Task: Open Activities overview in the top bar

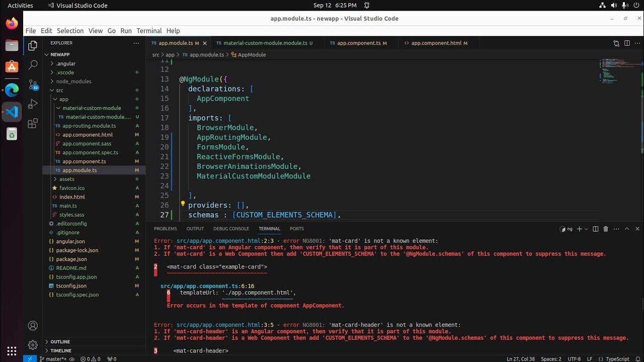Action: (20, 5)
